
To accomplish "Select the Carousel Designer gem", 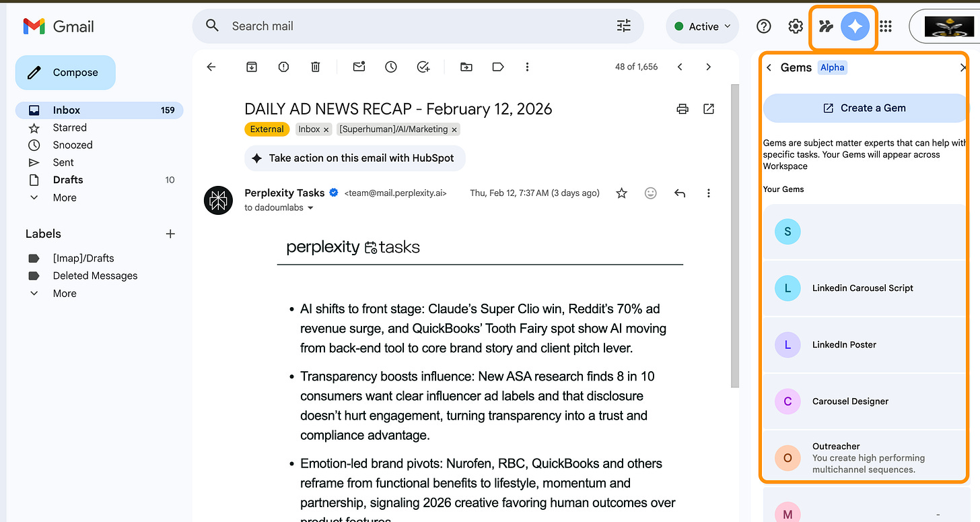I will click(865, 401).
